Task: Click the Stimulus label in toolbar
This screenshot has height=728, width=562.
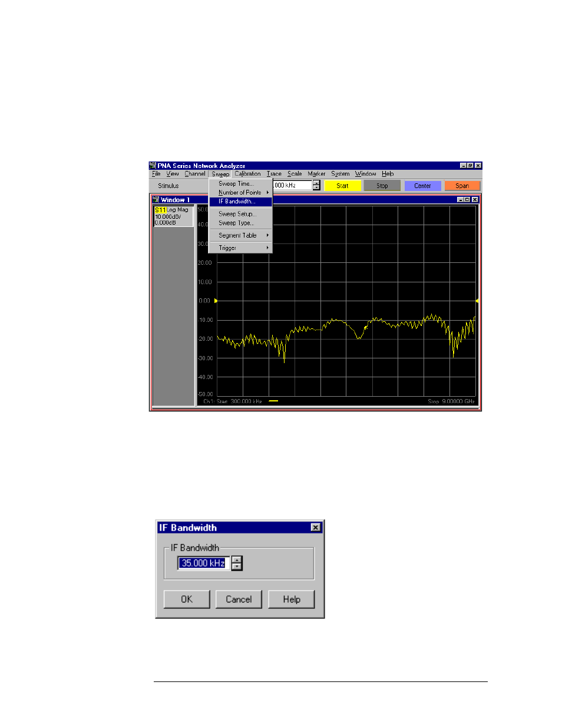Action: click(x=168, y=186)
